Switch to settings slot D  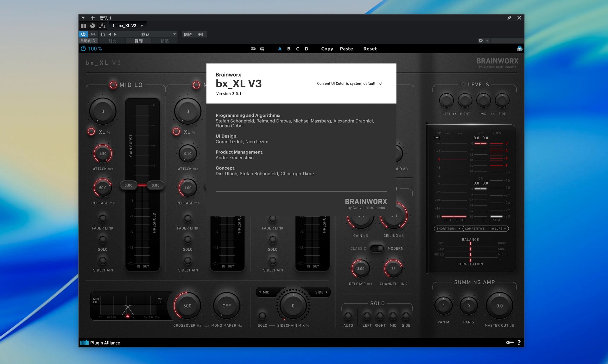(x=307, y=49)
